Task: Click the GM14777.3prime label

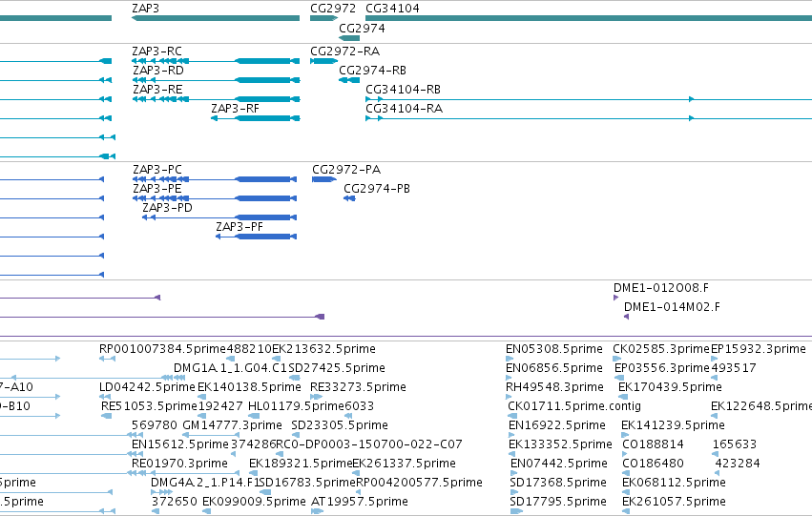Action: (232, 425)
